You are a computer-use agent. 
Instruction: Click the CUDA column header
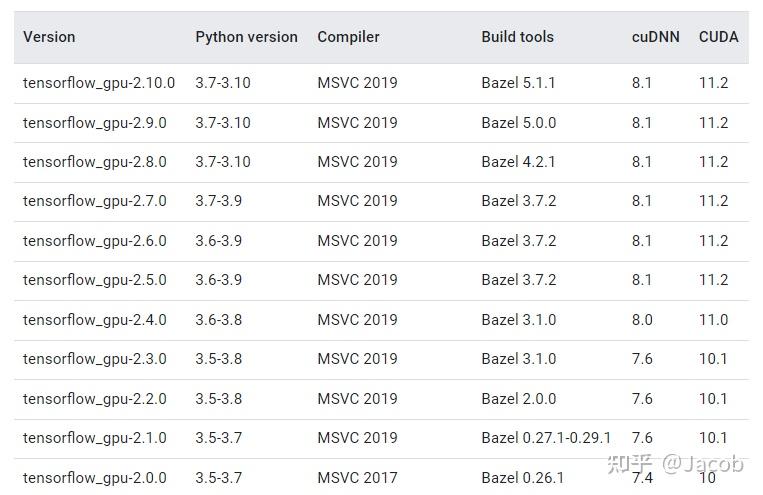tap(718, 37)
